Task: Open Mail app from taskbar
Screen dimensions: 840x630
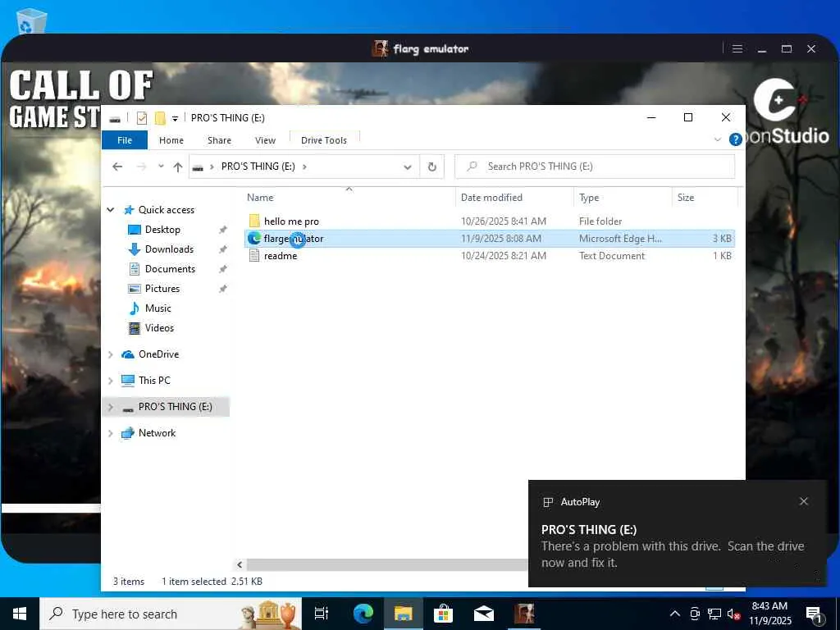Action: (x=483, y=614)
